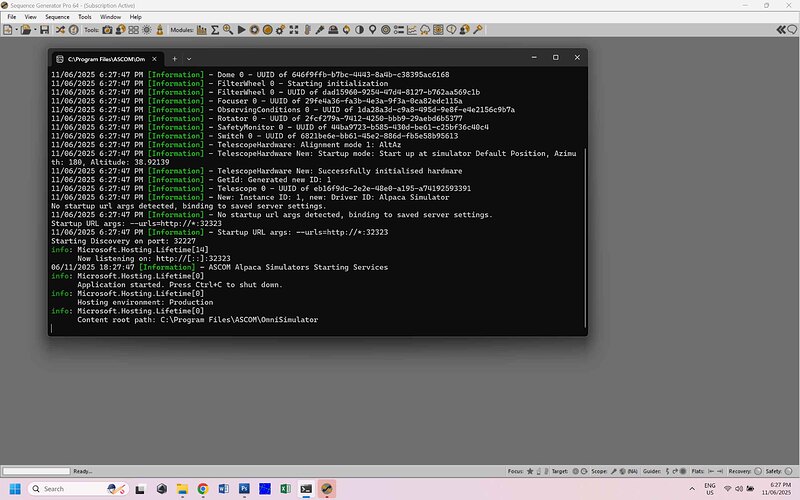Image resolution: width=800 pixels, height=500 pixels.
Task: Click the orange wand icon ending Modules
Action: click(x=478, y=30)
